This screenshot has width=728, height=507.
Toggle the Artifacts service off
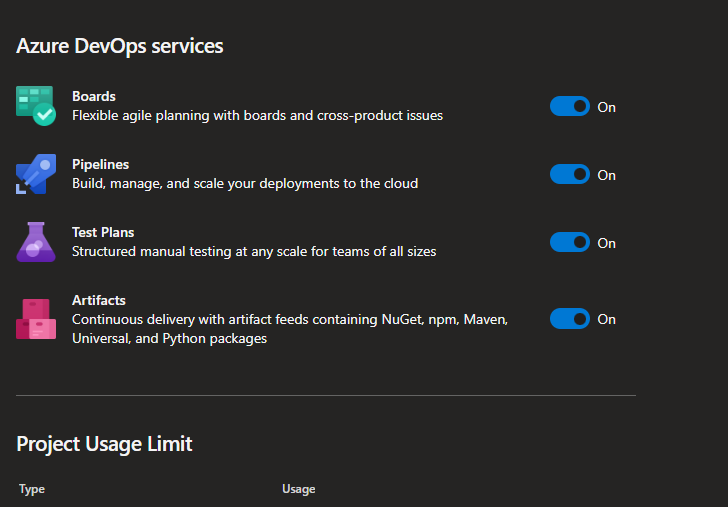coord(570,318)
